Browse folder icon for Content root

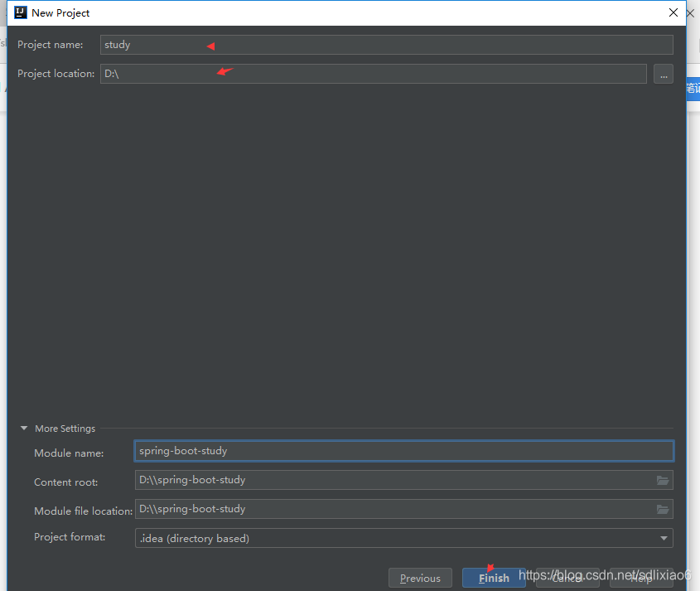(663, 480)
